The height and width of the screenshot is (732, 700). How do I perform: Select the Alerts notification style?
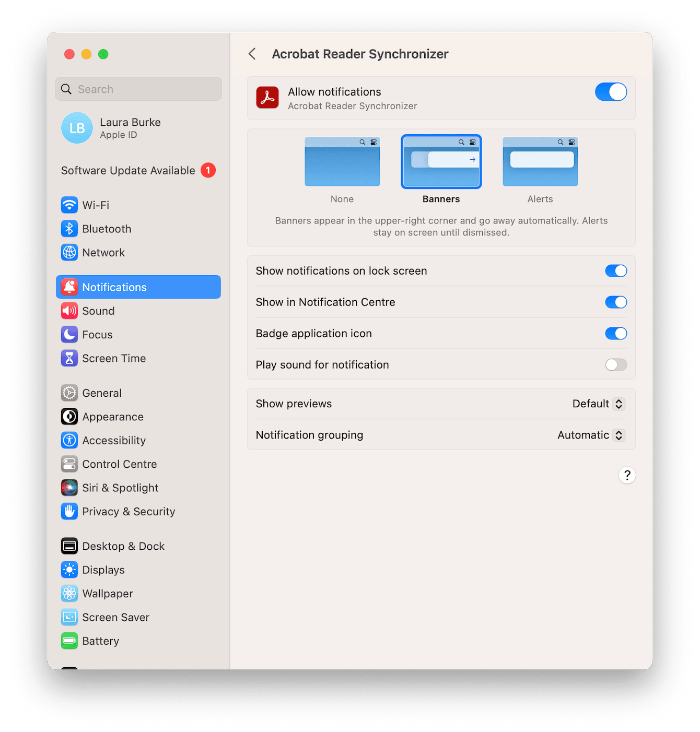click(x=540, y=162)
